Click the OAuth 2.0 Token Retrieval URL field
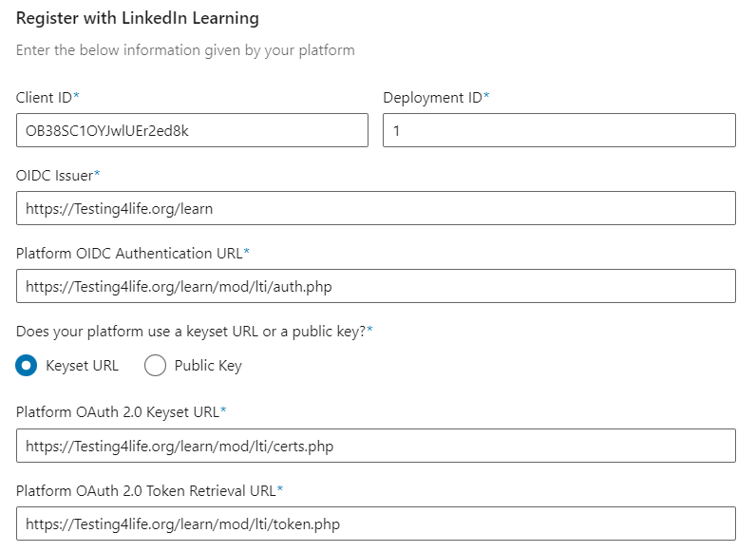Viewport: 756px width, 552px height. coord(376,523)
